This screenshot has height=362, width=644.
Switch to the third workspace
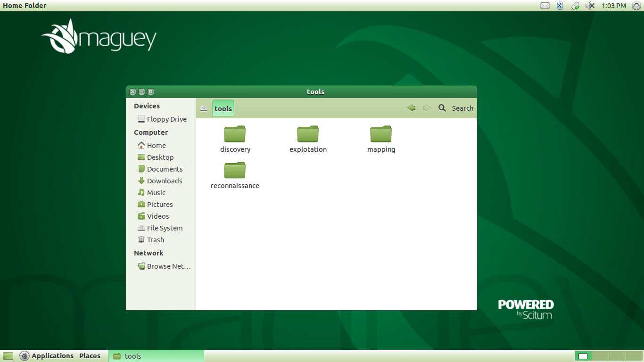click(617, 356)
